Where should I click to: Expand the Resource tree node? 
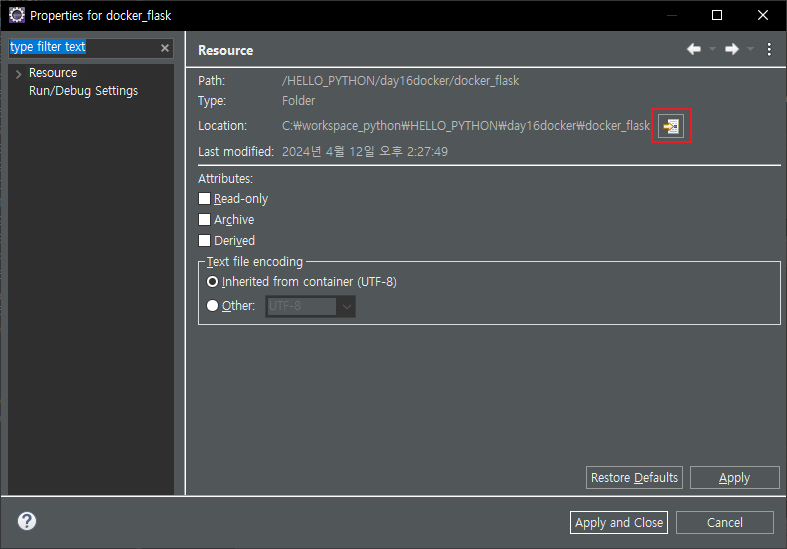click(19, 74)
